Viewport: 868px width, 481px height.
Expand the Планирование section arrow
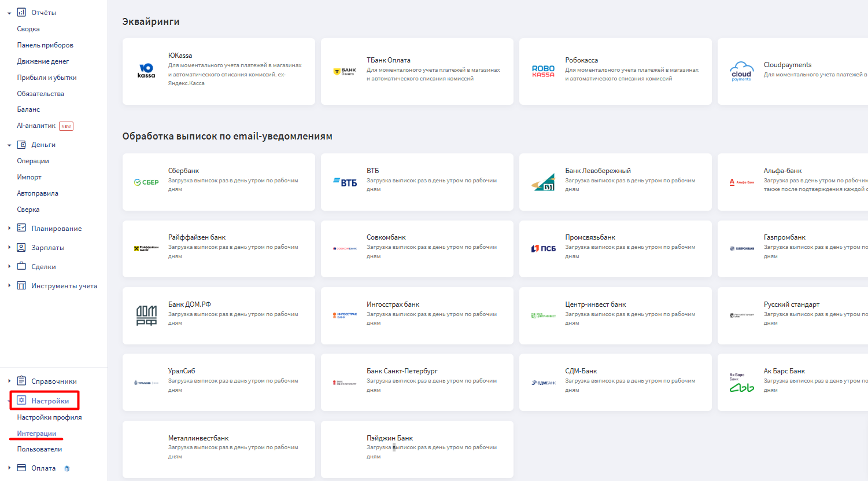pyautogui.click(x=9, y=228)
